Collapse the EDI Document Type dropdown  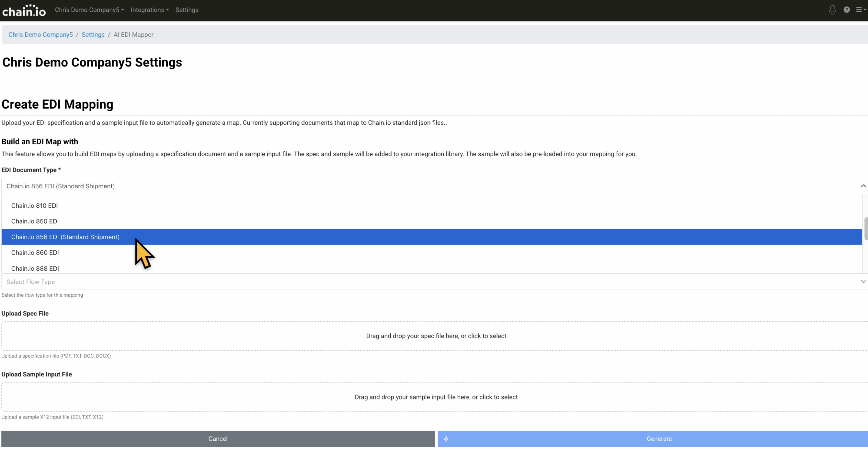click(x=862, y=186)
